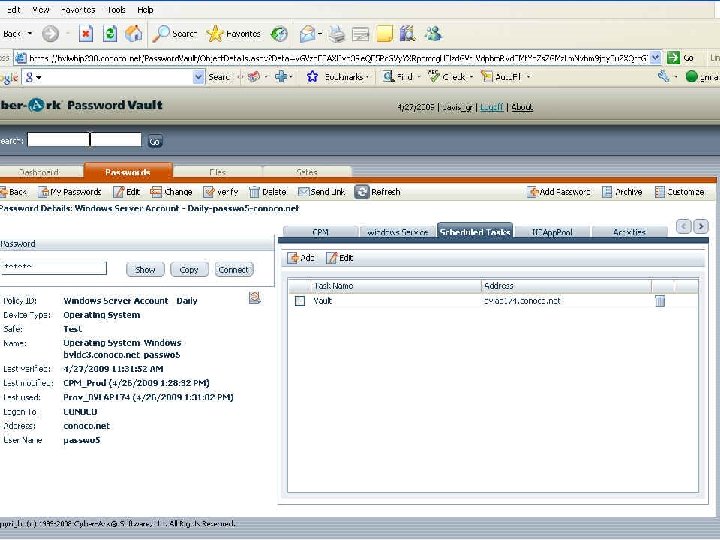Open the browser Search magnifier
The image size is (720, 540).
point(161,34)
